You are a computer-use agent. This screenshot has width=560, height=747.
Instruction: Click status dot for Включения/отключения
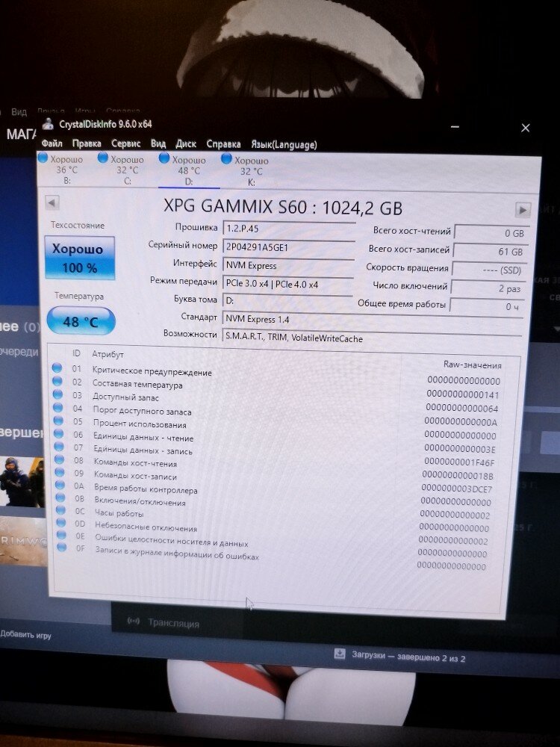point(60,498)
